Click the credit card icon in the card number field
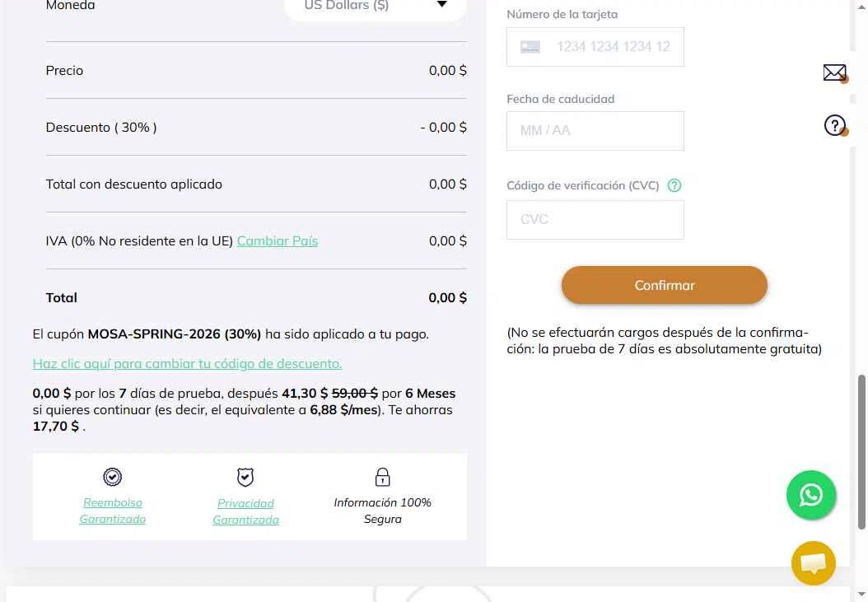Image resolution: width=868 pixels, height=602 pixels. tap(530, 47)
